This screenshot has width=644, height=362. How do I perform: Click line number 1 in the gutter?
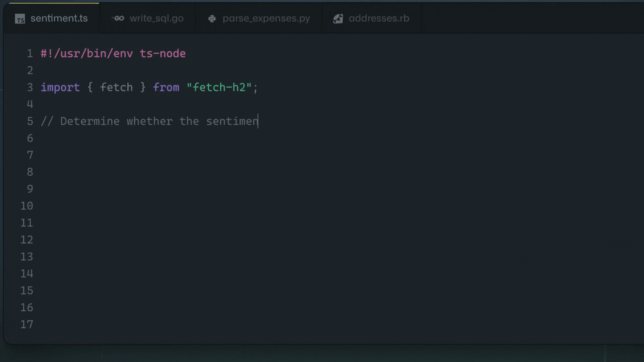click(30, 54)
